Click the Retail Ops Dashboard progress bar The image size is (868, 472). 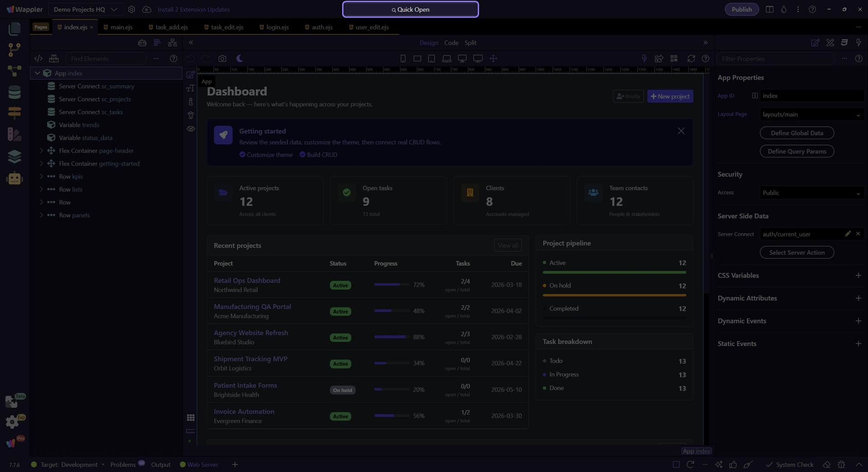pos(392,285)
